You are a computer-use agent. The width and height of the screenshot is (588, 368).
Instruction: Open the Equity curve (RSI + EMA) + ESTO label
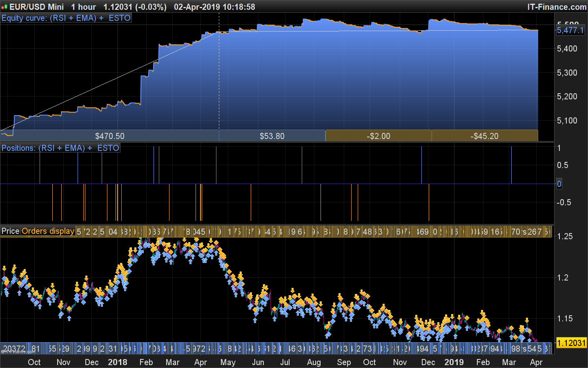(x=66, y=18)
